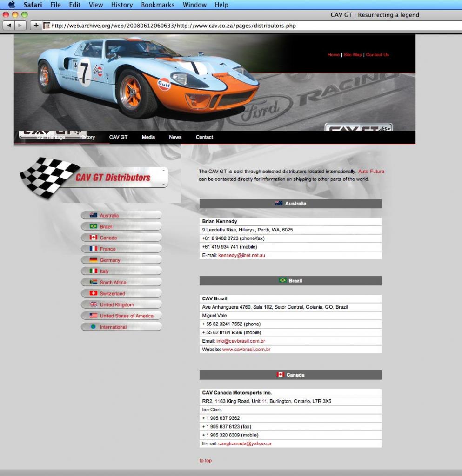
Task: Click the Germany flag icon
Action: click(x=93, y=260)
